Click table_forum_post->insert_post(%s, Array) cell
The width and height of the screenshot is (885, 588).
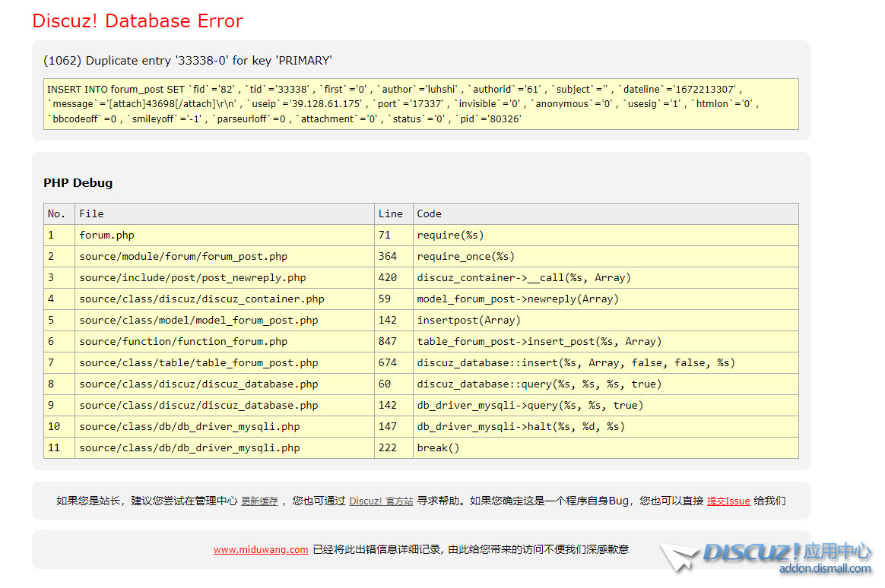[x=606, y=342]
